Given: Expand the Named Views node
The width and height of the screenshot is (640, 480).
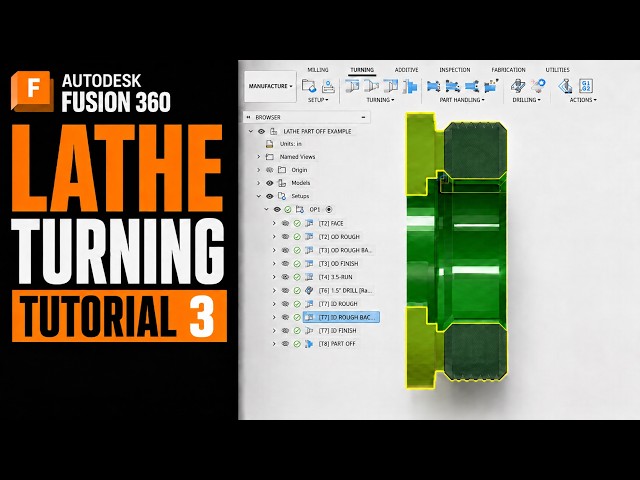Looking at the screenshot, I should coord(258,157).
